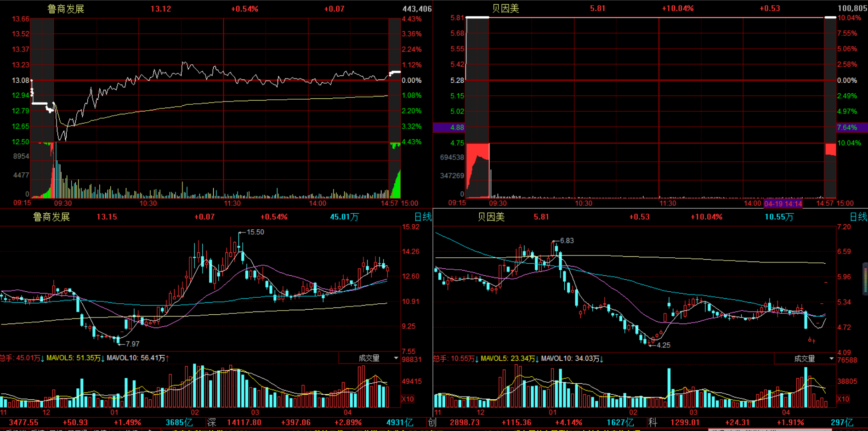Click the +0.54% change in 鲁商发展 intraday header
This screenshot has height=431, width=868.
pos(244,9)
